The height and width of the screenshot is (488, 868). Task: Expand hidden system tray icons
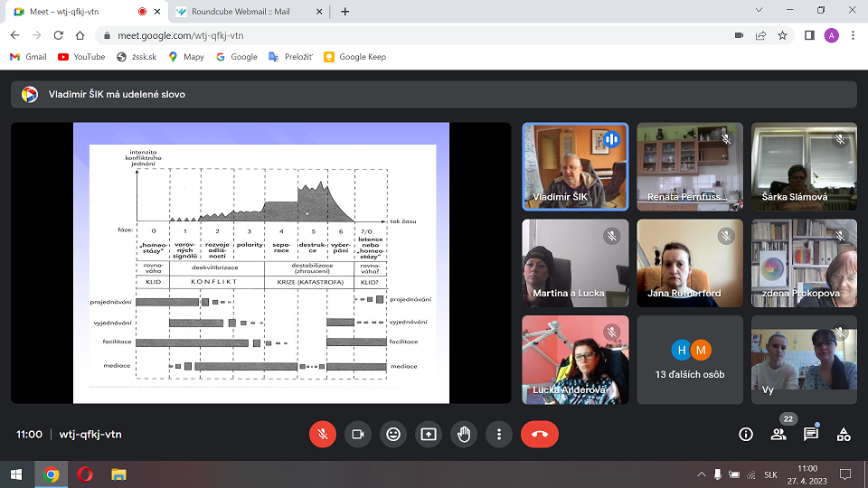[701, 474]
